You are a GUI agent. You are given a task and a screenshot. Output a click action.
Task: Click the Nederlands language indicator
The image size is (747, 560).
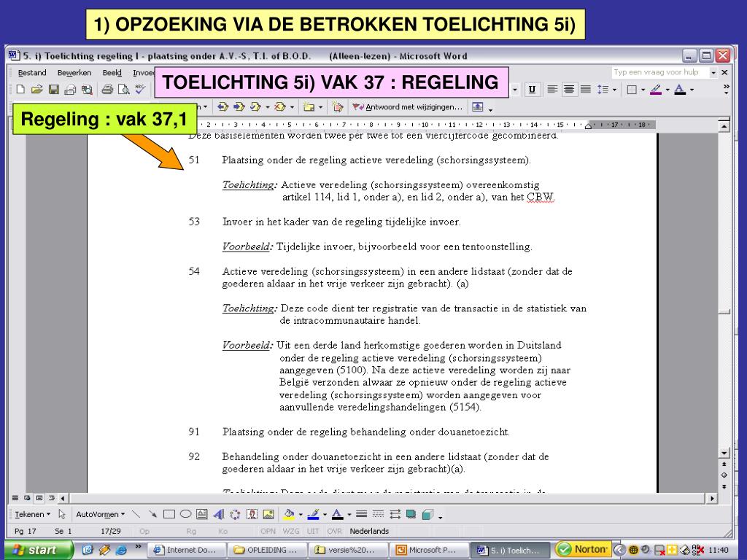point(369,531)
